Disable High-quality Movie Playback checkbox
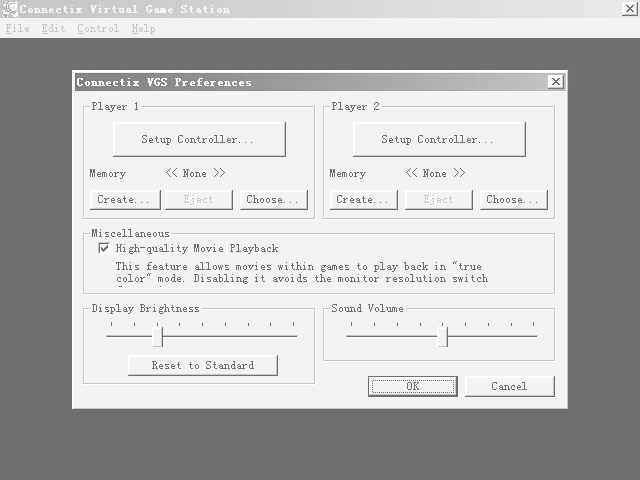Screen dimensions: 640x480 104,248
